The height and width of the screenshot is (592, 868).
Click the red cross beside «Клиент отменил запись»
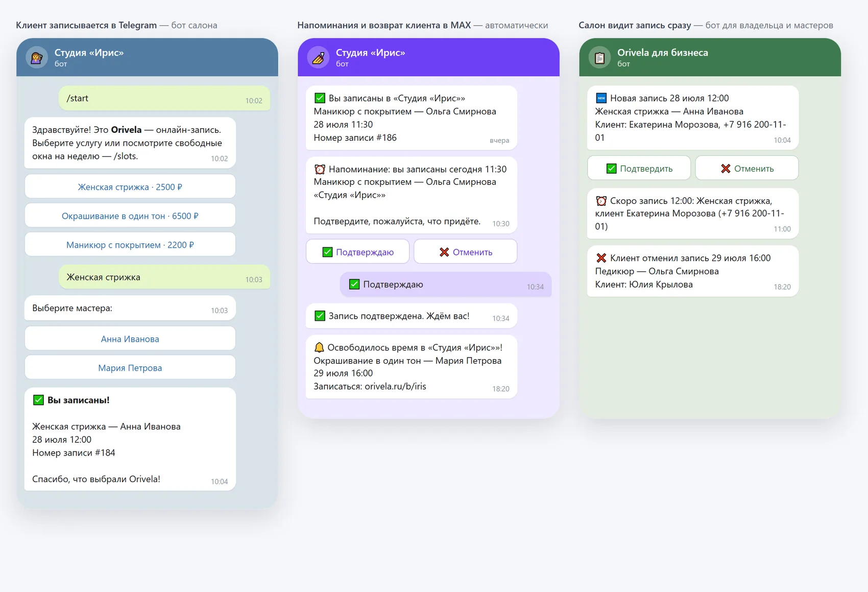pos(601,258)
